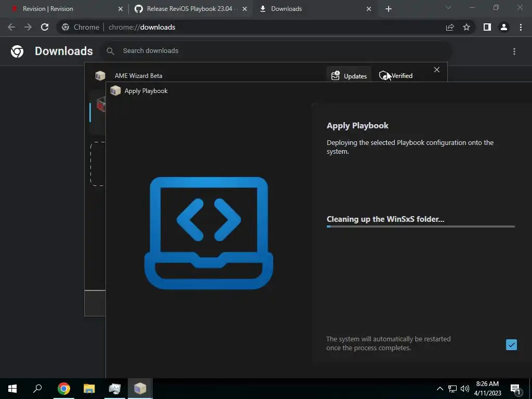
Task: Share this page icon in address bar
Action: (x=450, y=27)
